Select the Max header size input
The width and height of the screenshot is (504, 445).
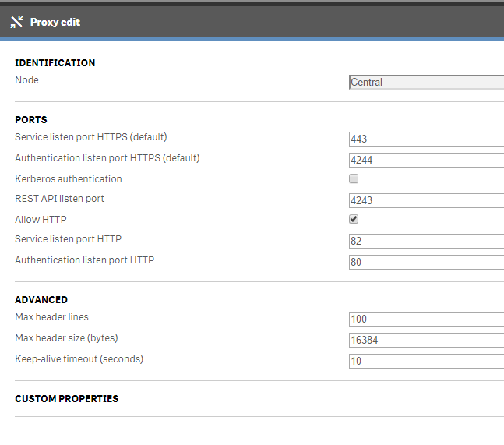tap(426, 340)
